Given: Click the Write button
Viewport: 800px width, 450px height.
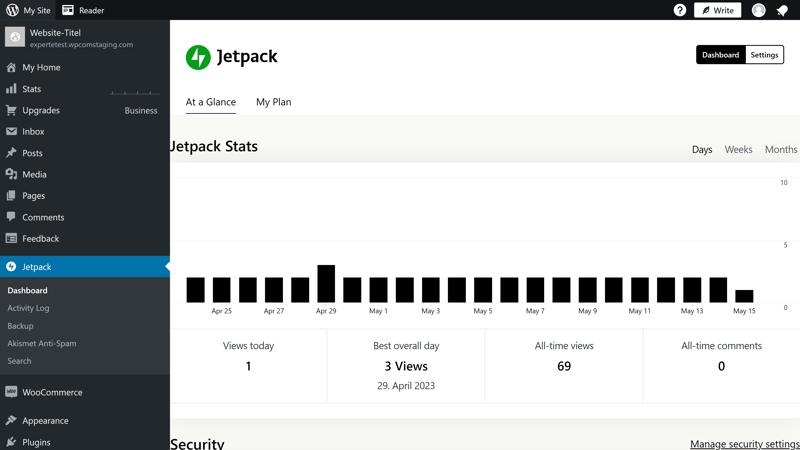Looking at the screenshot, I should (717, 10).
